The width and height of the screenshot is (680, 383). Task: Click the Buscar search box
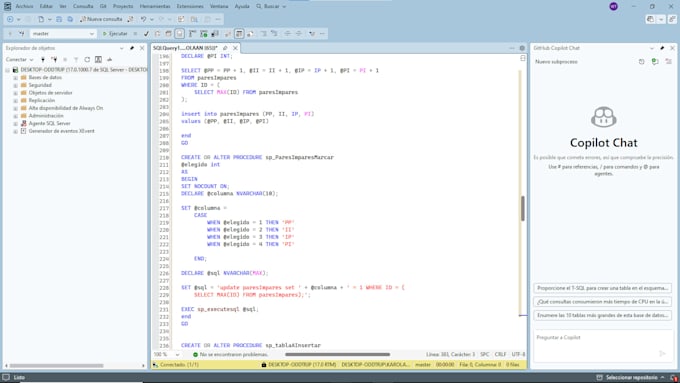click(x=271, y=6)
